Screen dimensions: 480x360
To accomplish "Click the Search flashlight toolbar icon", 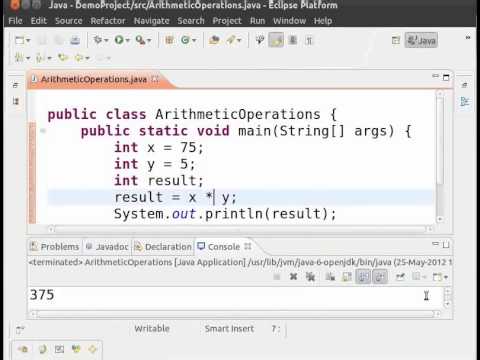I will click(231, 40).
